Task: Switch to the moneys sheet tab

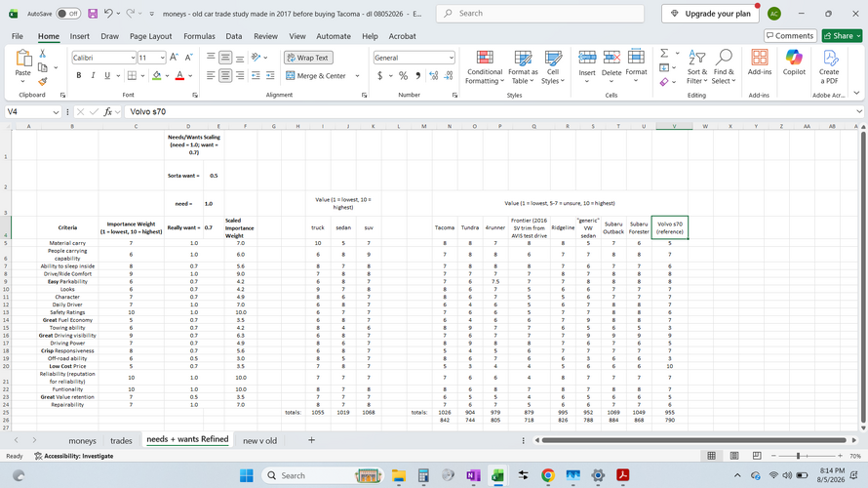Action: (82, 440)
